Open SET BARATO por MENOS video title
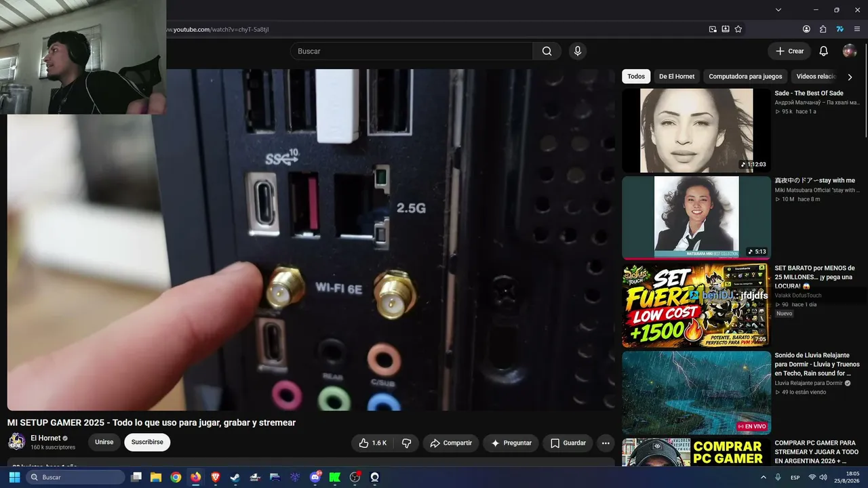This screenshot has width=868, height=488. 816,277
